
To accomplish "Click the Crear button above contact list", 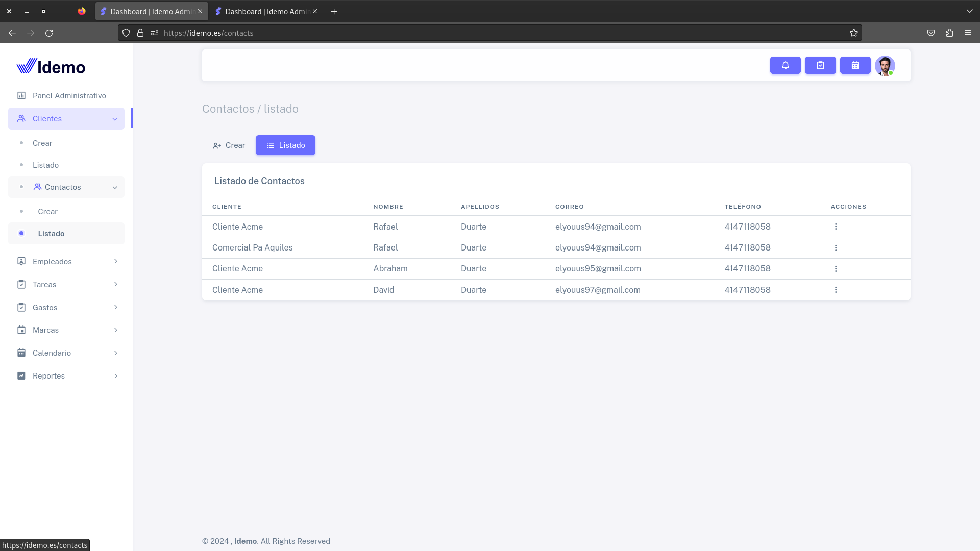I will point(229,145).
